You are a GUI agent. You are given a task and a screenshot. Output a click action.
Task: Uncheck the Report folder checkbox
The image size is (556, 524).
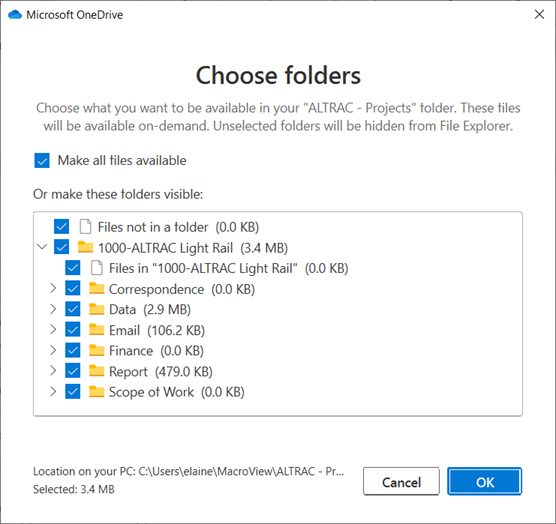(73, 371)
